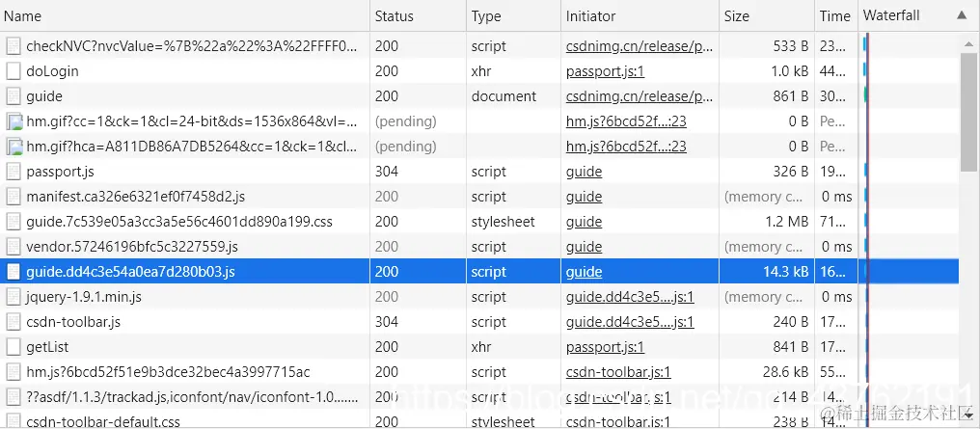This screenshot has height=429, width=980.
Task: Open hm.js initiator link for hm.gif?cc=1
Action: tap(626, 121)
